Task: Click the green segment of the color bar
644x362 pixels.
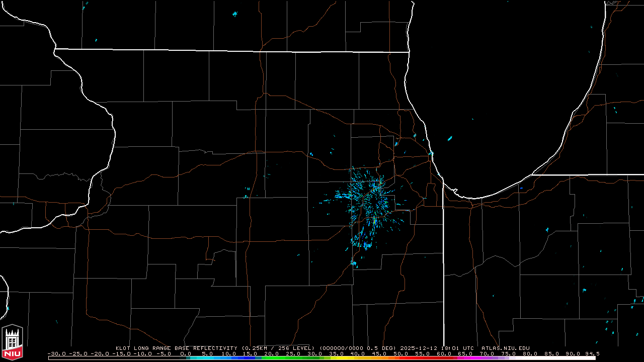Action: coord(289,358)
